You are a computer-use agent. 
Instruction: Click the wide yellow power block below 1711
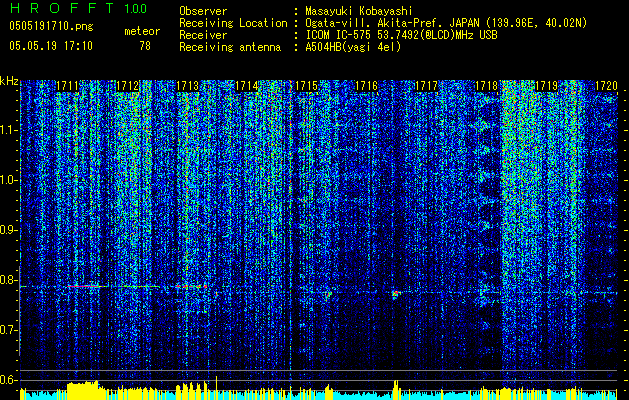click(83, 390)
